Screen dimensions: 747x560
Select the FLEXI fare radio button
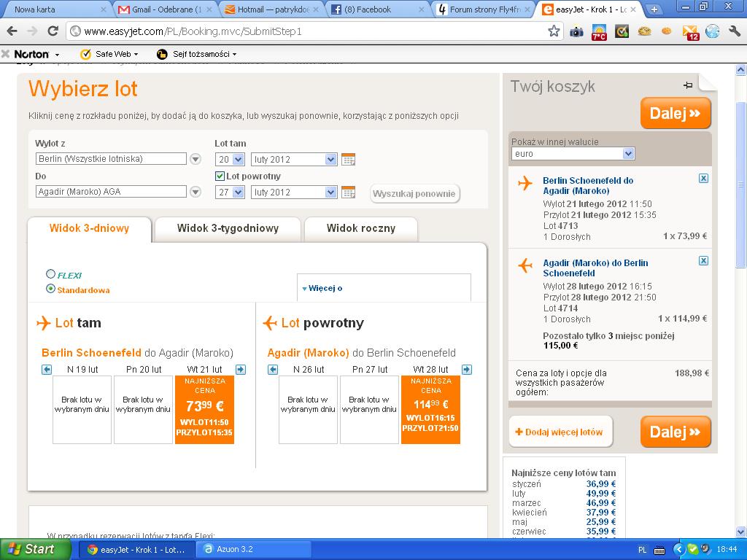click(50, 274)
